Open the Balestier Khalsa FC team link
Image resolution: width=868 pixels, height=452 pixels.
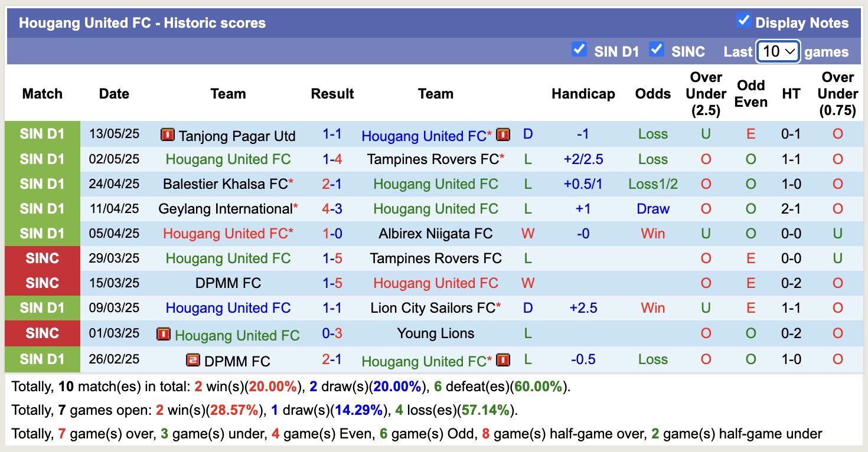click(x=225, y=184)
